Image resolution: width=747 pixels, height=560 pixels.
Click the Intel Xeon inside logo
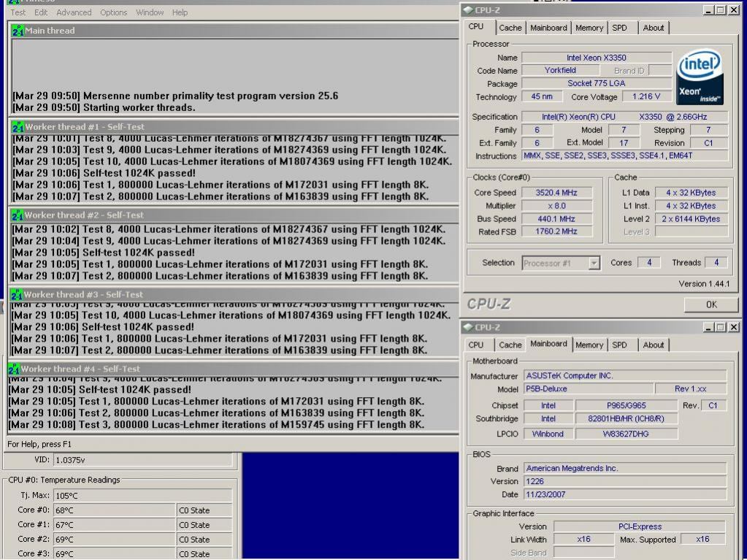(x=700, y=77)
